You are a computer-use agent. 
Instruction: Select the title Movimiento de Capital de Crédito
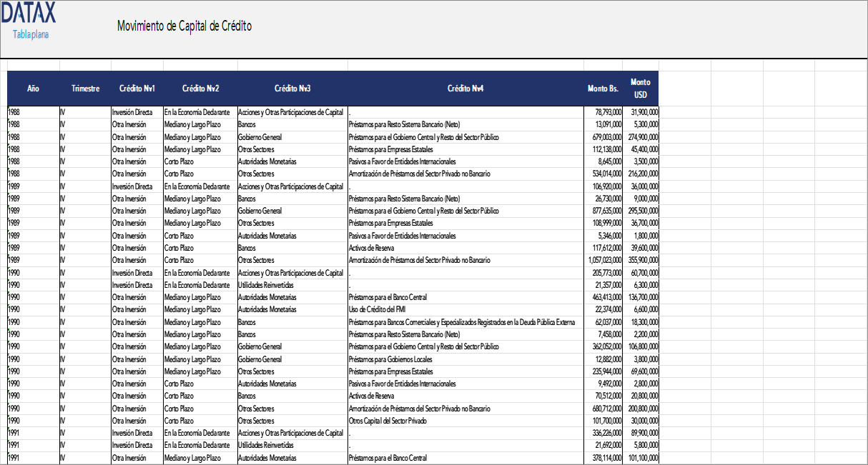pos(184,26)
